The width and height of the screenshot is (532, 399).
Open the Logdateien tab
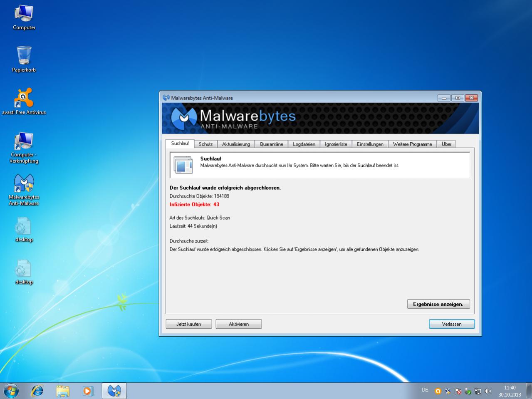point(304,144)
